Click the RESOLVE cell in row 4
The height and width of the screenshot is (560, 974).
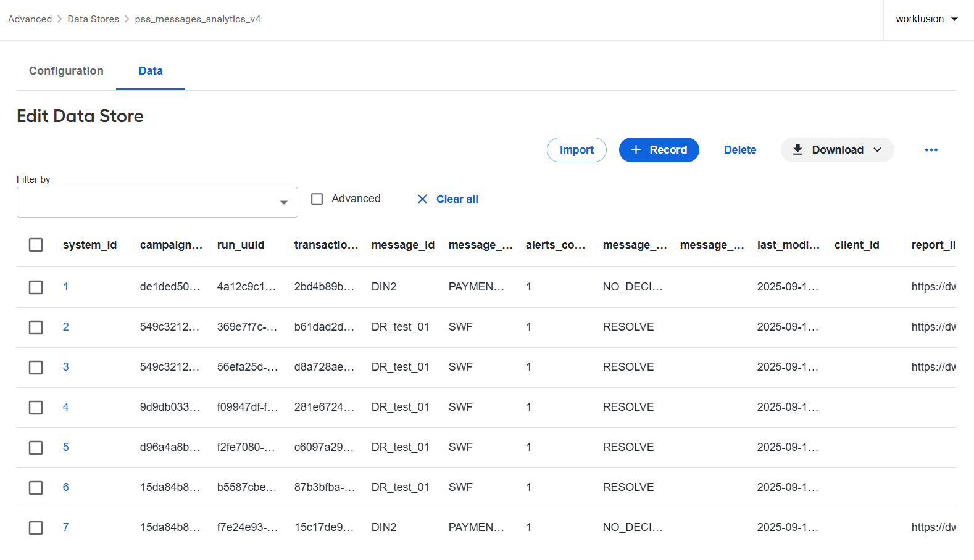pos(628,407)
